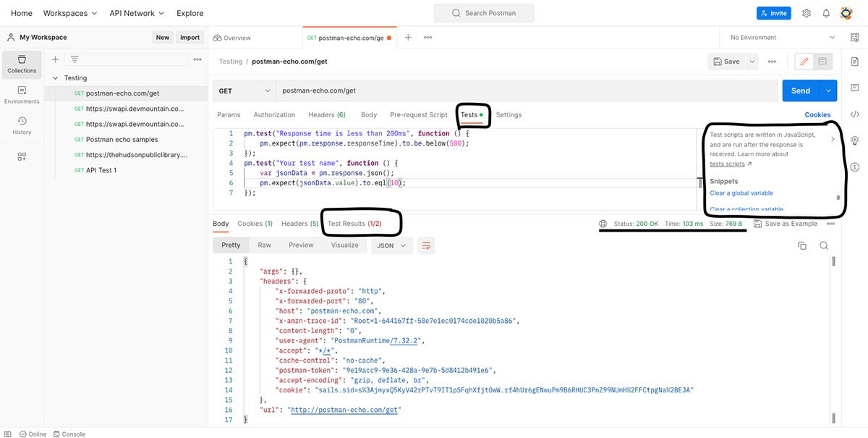The image size is (868, 438).
Task: Open the comments panel
Action: pos(854,87)
